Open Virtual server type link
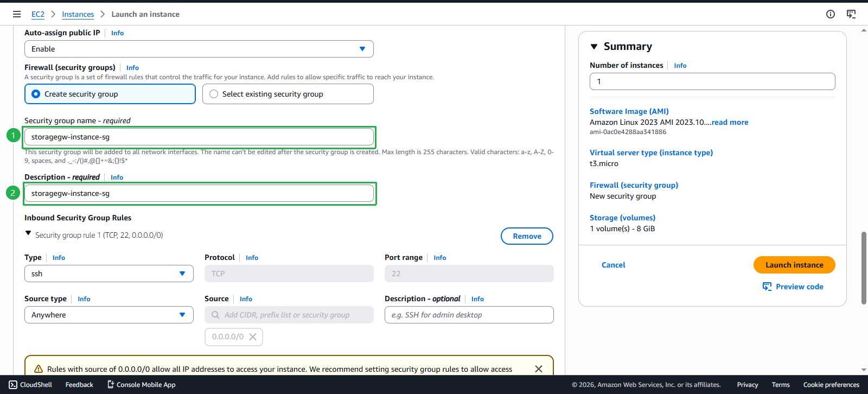 (652, 152)
